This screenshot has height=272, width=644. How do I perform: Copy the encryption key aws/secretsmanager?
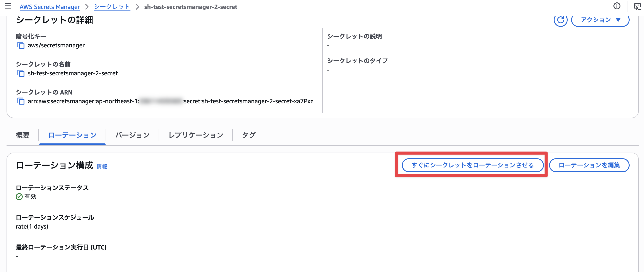pyautogui.click(x=21, y=45)
